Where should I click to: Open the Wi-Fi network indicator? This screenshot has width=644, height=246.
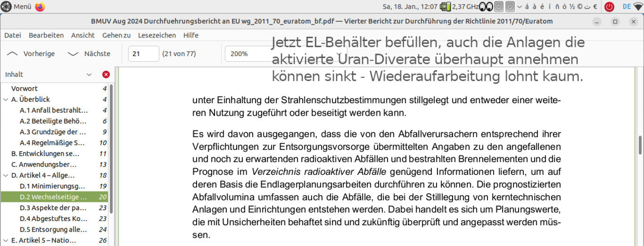tap(638, 6)
